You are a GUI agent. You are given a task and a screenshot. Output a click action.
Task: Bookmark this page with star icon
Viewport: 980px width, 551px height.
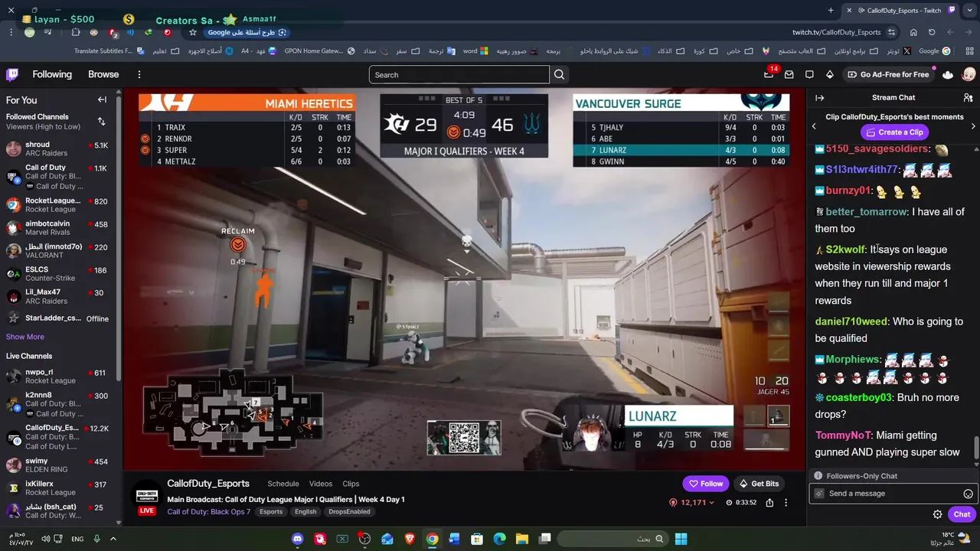point(192,32)
